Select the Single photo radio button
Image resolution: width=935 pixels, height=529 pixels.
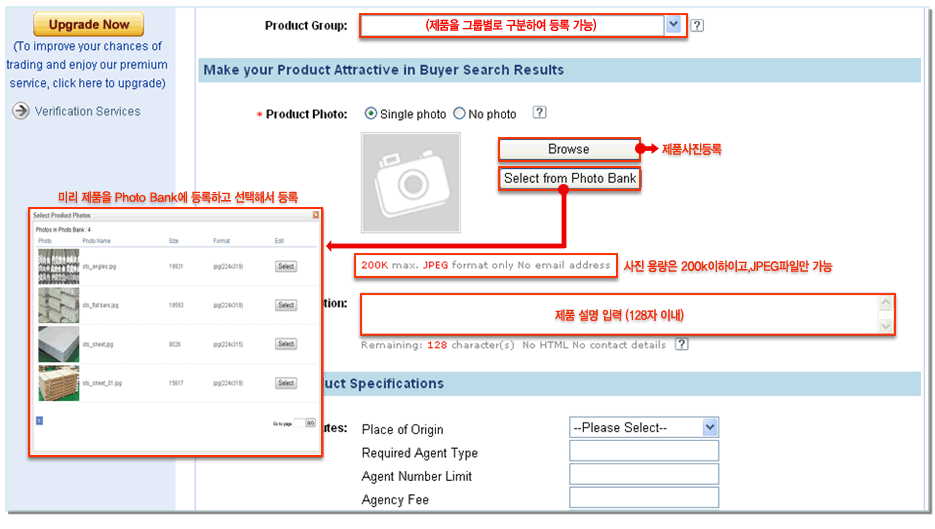click(371, 113)
